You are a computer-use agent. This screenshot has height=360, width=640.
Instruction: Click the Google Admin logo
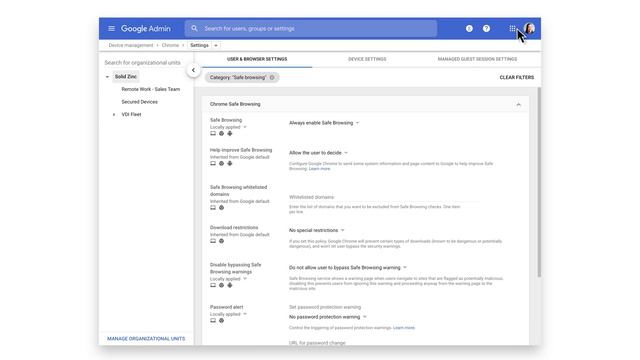(x=146, y=29)
